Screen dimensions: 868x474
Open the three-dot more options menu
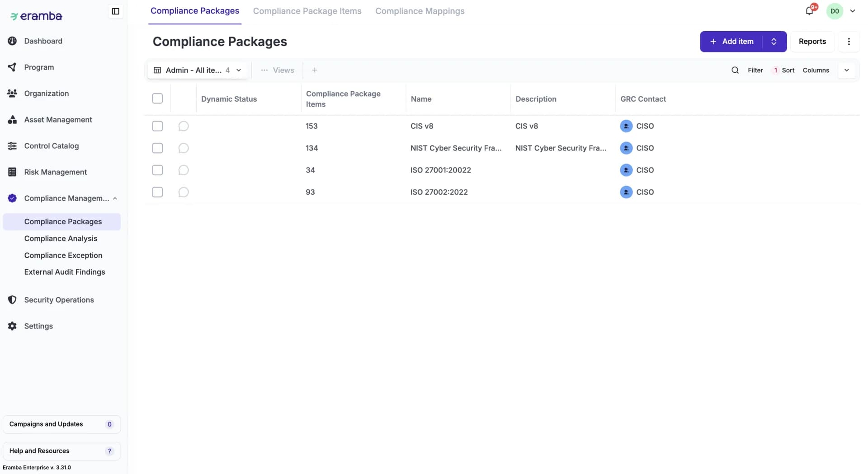(x=849, y=42)
